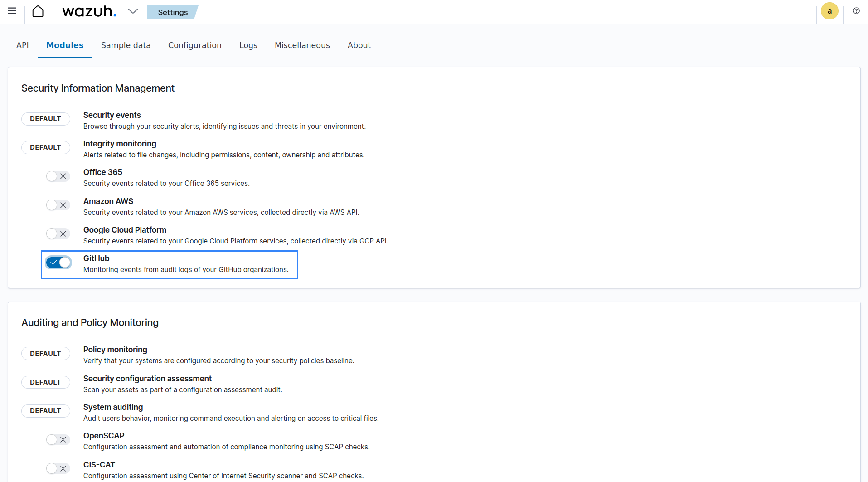868x482 pixels.
Task: Click the Security configuration assessment title
Action: 147,379
